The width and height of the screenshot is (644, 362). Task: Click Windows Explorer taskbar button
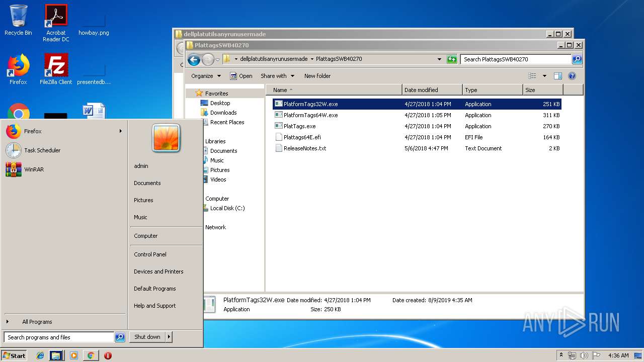tap(56, 355)
